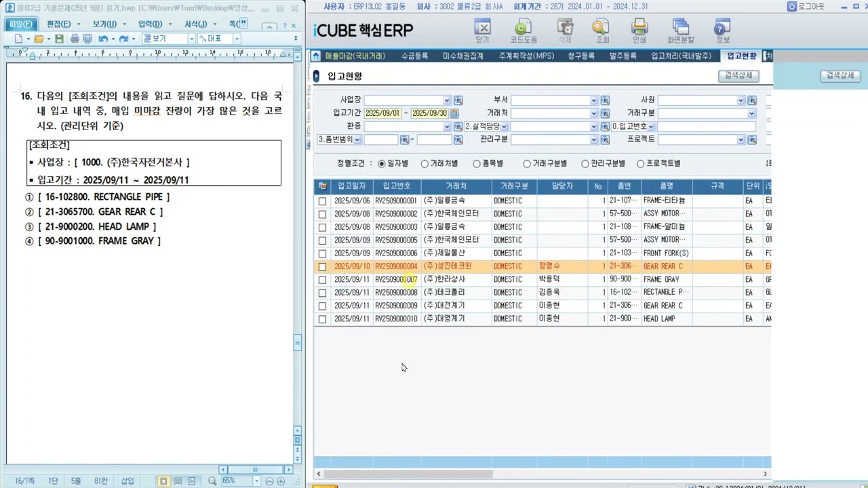Click the 입고기간 end date field 2025/09/30

[430, 113]
